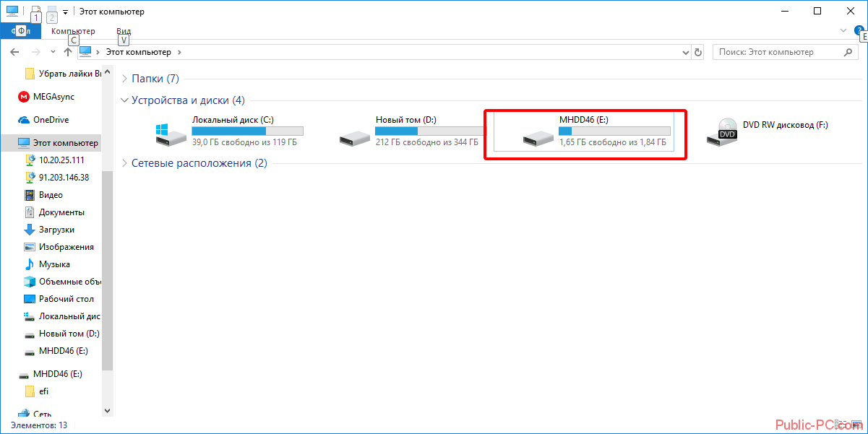Open the Файл menu tab
This screenshot has height=434, width=868.
pyautogui.click(x=21, y=31)
